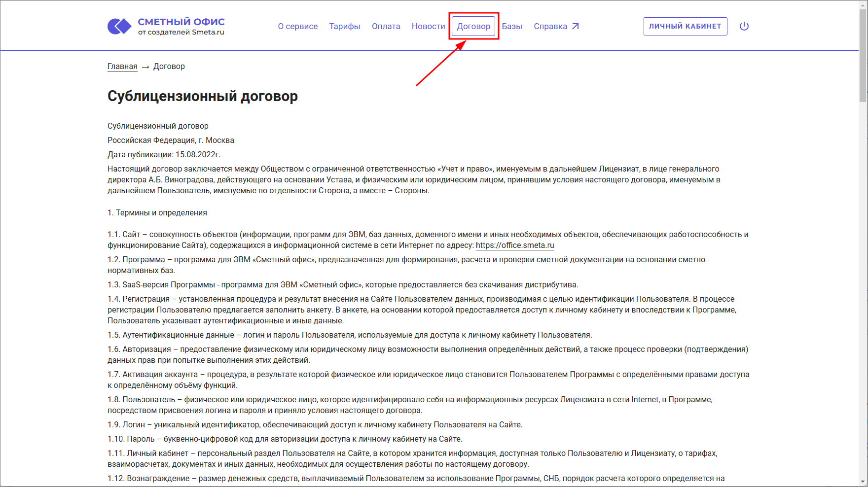Click the ЛИЧНЫЙ КАБИНЕТ button

point(685,26)
